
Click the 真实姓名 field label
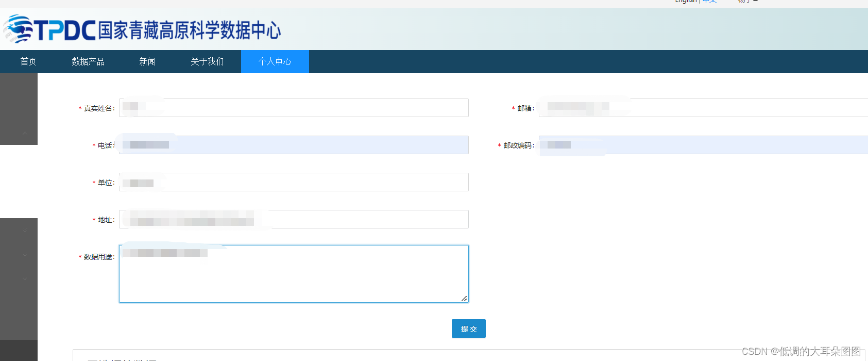[x=99, y=108]
